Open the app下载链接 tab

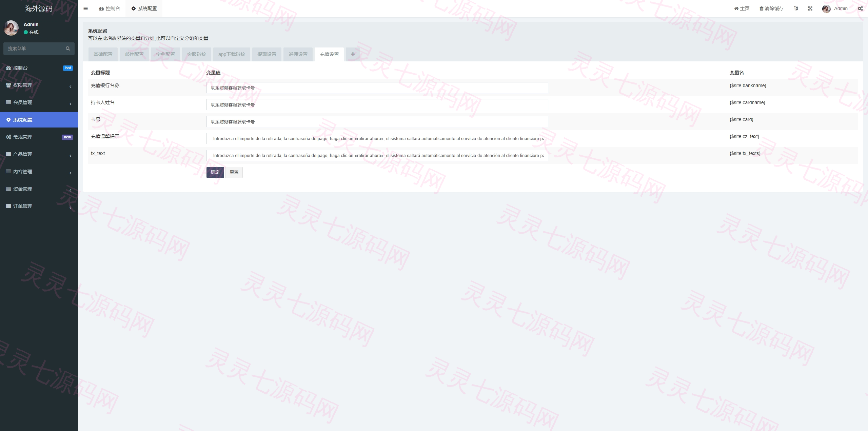point(232,54)
